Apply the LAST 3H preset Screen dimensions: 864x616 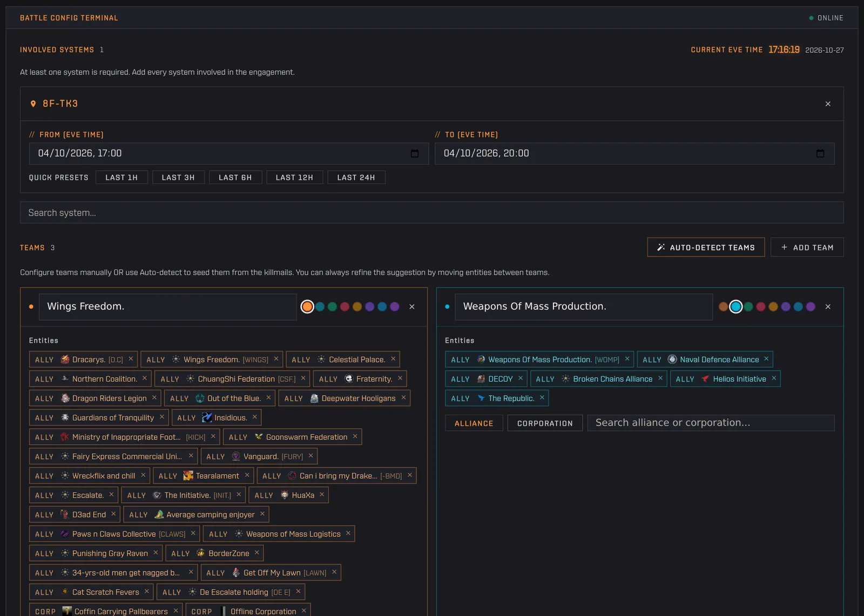(178, 177)
